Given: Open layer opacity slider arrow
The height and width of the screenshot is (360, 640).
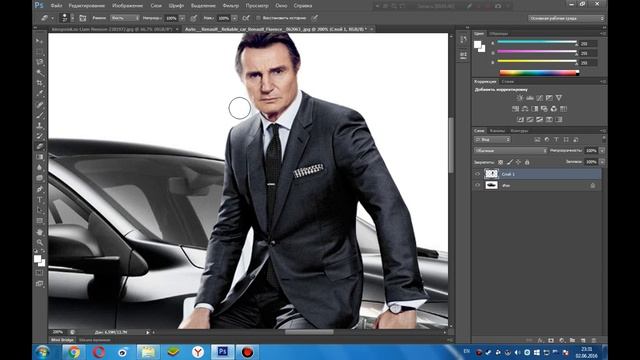Looking at the screenshot, I should [x=602, y=151].
